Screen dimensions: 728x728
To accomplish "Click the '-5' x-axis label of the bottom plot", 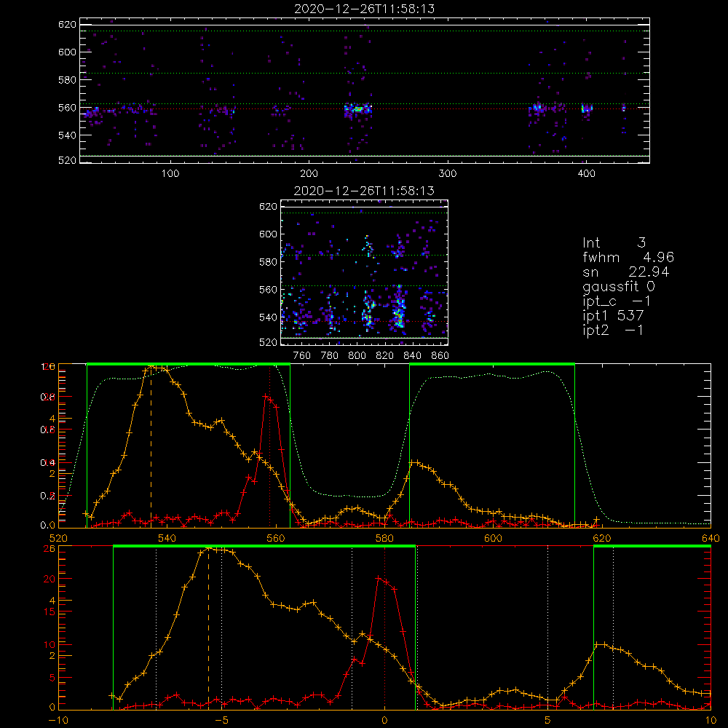I will [x=222, y=720].
